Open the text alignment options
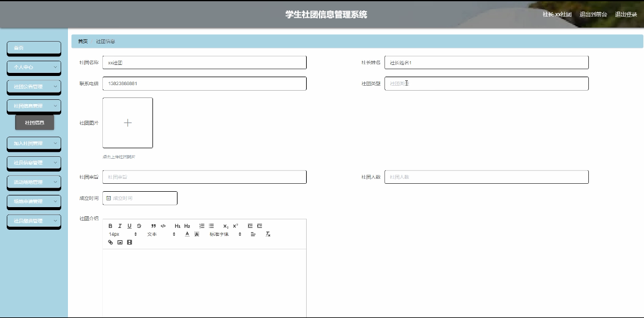This screenshot has width=644, height=318. (253, 234)
